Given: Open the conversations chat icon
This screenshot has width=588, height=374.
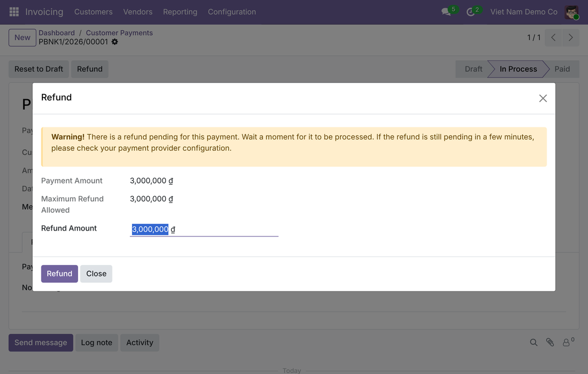Looking at the screenshot, I should pyautogui.click(x=446, y=12).
